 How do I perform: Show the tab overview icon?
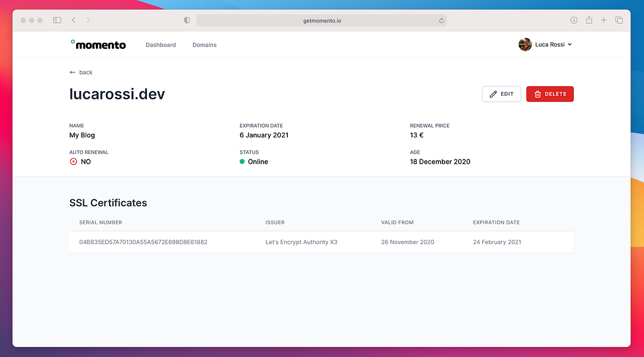(619, 20)
